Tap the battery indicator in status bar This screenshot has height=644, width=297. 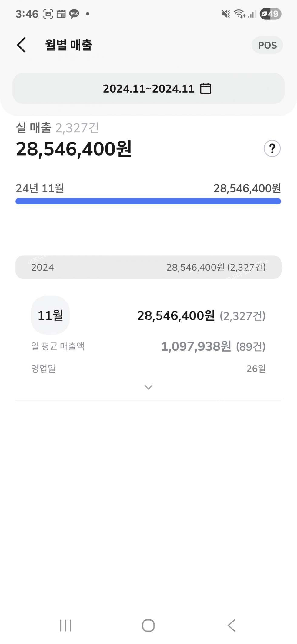270,14
